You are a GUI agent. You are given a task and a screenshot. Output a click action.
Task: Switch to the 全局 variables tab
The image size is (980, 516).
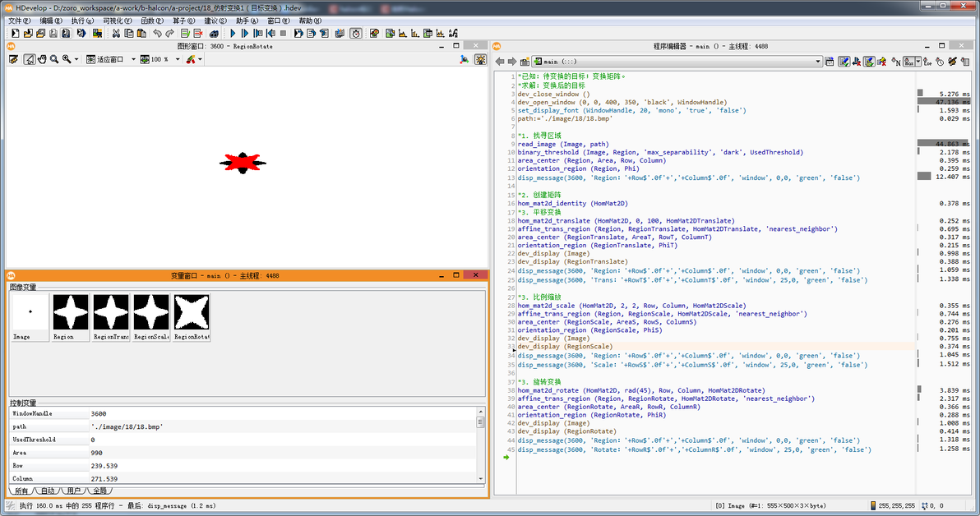(99, 491)
